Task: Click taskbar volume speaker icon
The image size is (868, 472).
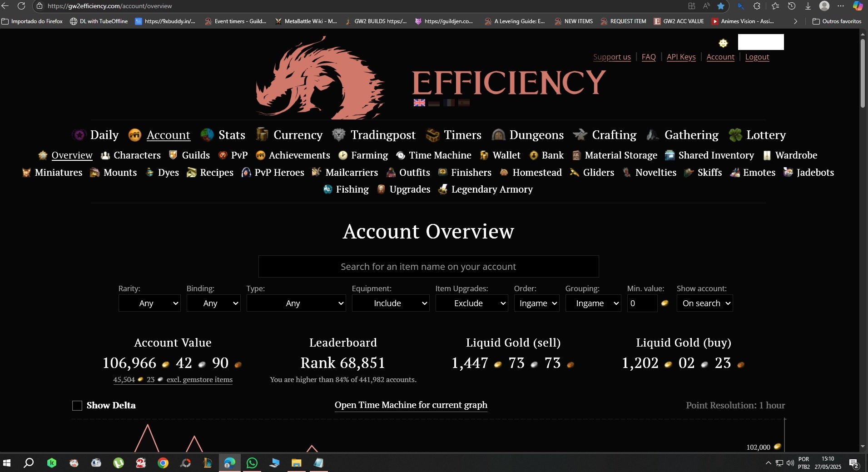Action: tap(790, 463)
